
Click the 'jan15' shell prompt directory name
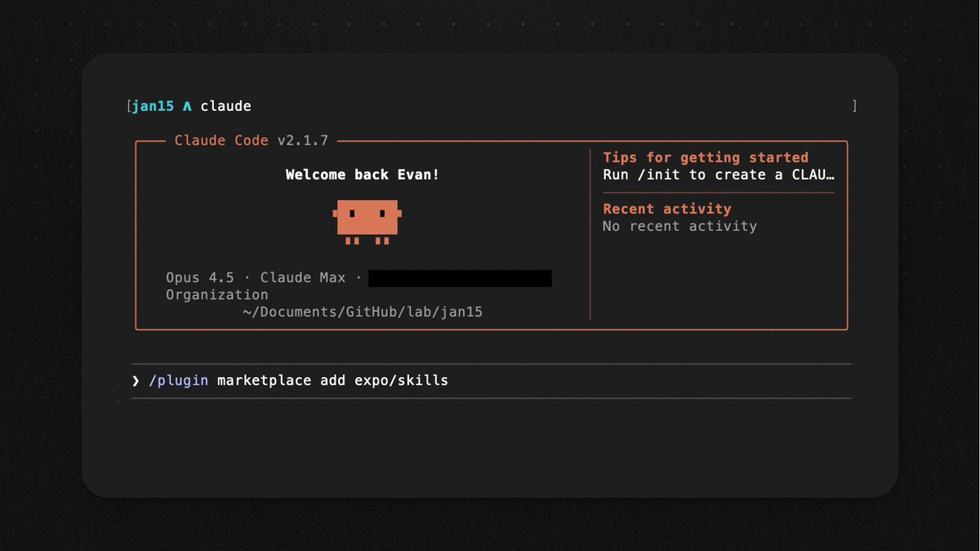coord(153,106)
